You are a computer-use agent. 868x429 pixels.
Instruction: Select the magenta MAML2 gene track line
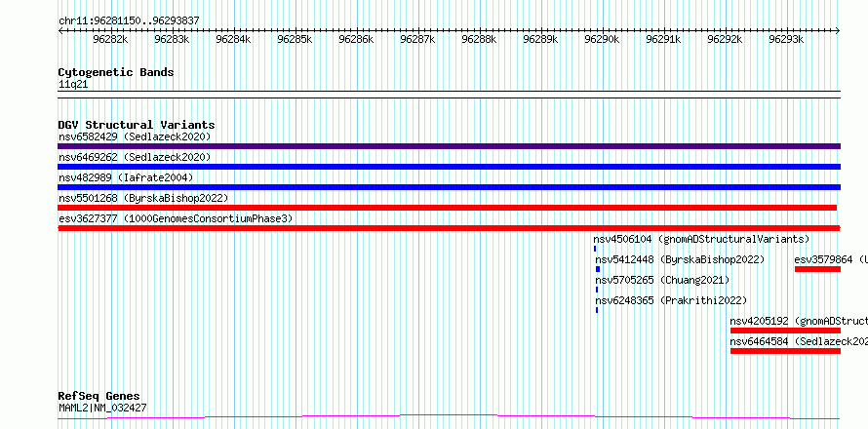[x=449, y=417]
